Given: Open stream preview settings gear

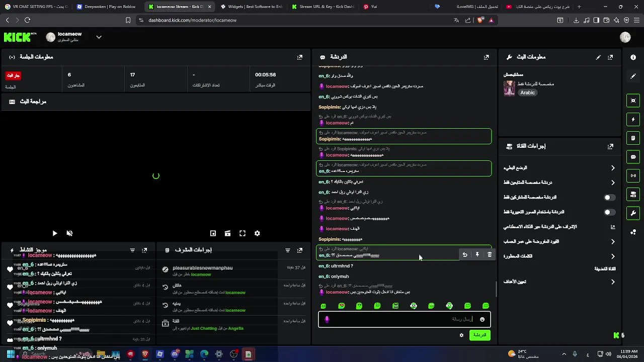Looking at the screenshot, I should pyautogui.click(x=257, y=233).
